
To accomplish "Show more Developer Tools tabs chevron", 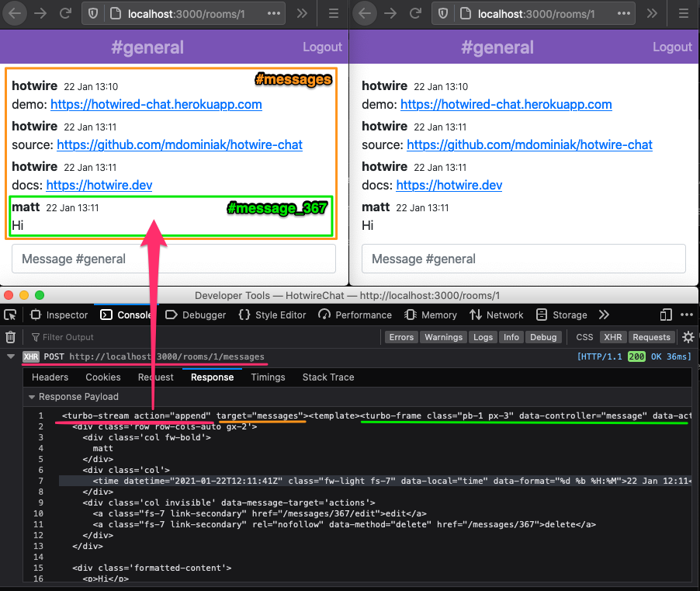I will tap(604, 315).
